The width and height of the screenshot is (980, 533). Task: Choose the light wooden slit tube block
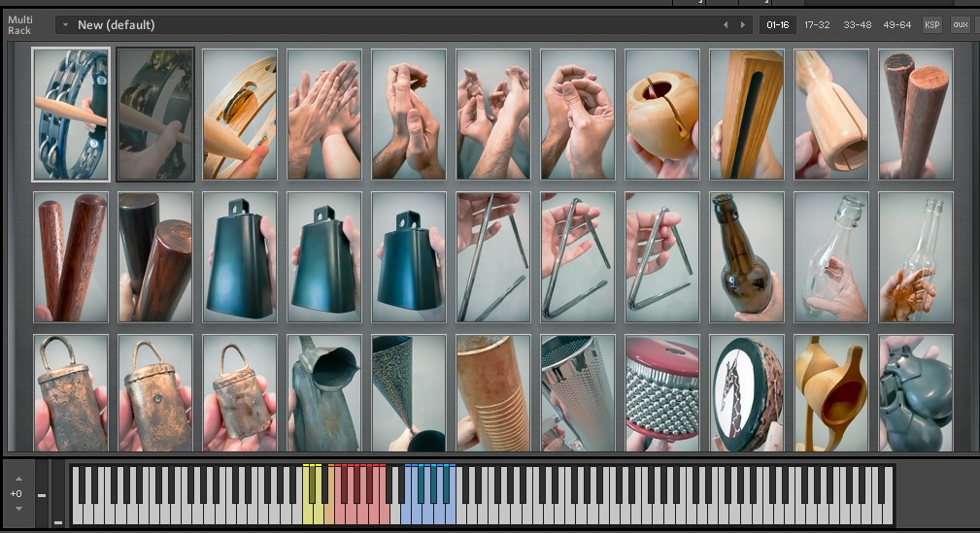pyautogui.click(x=831, y=115)
